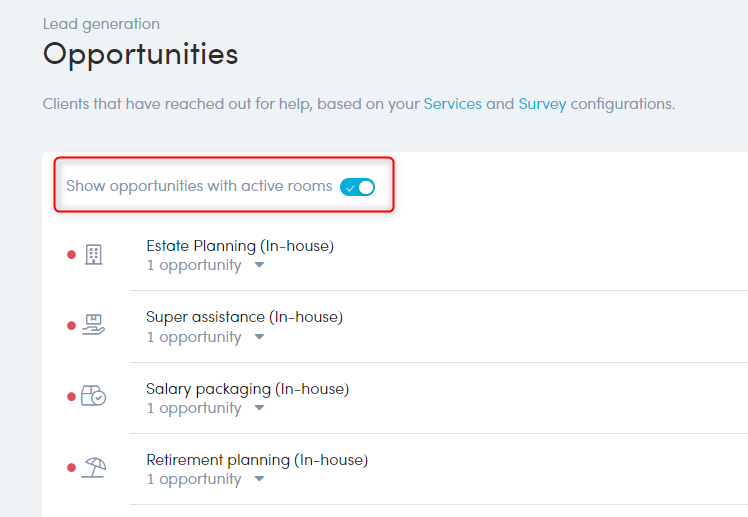Select Super assistance (In-house) row title

(245, 317)
